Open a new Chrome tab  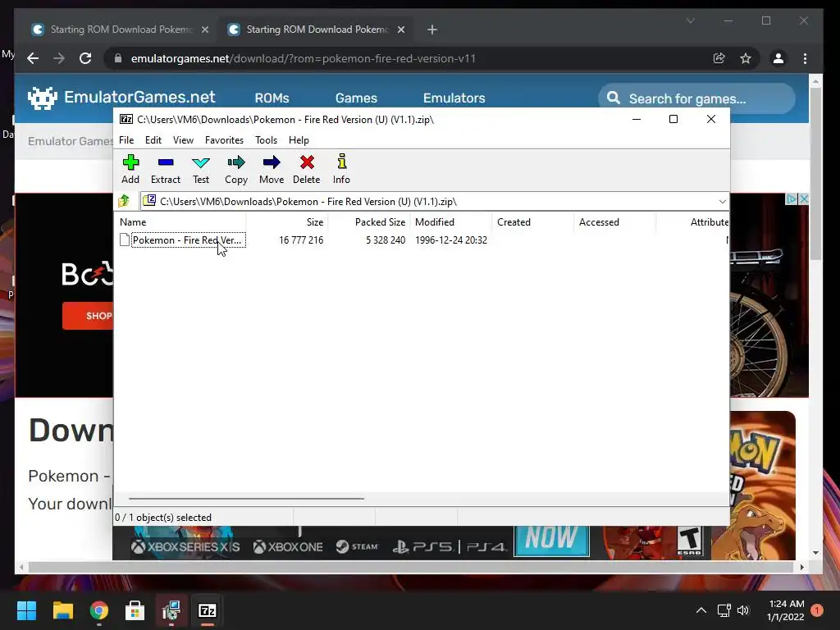pyautogui.click(x=432, y=30)
